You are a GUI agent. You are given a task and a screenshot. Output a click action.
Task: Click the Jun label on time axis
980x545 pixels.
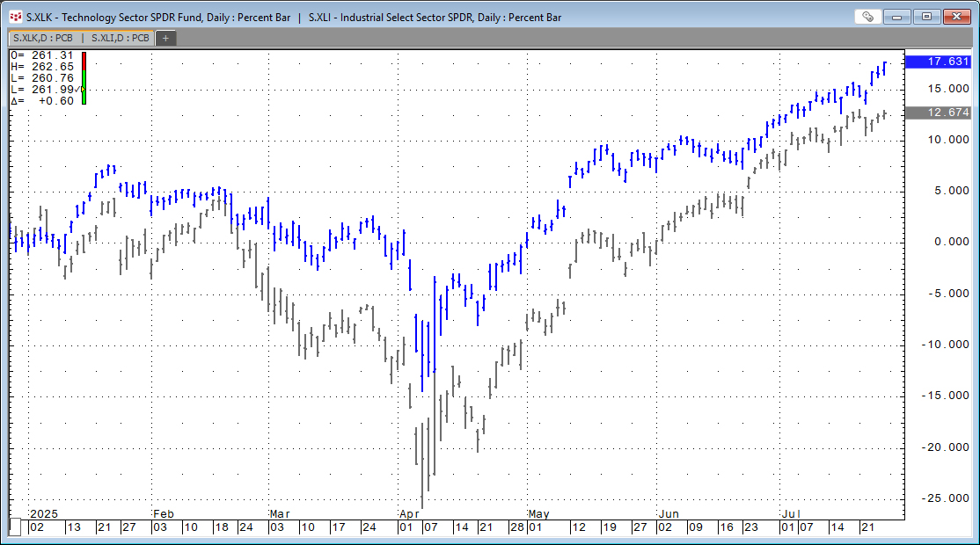pos(669,513)
